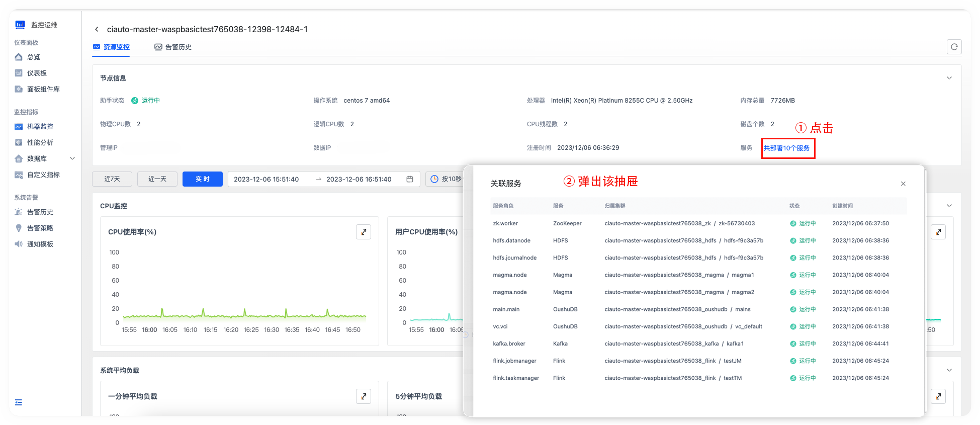Click the flink.taskmanager service role

point(516,378)
